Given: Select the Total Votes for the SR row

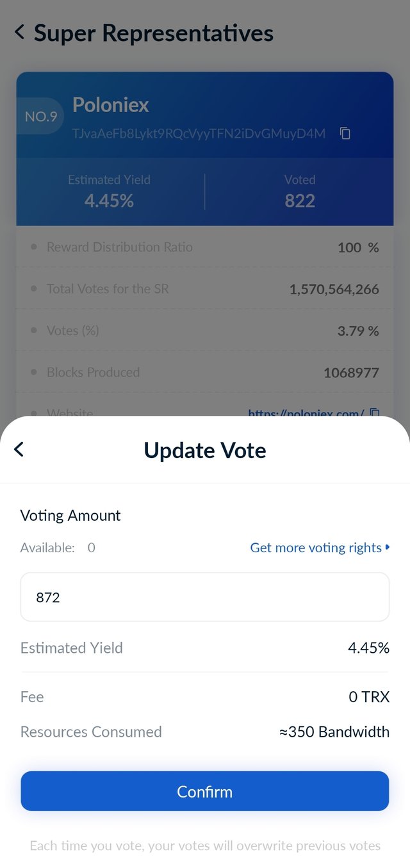Looking at the screenshot, I should click(x=205, y=289).
